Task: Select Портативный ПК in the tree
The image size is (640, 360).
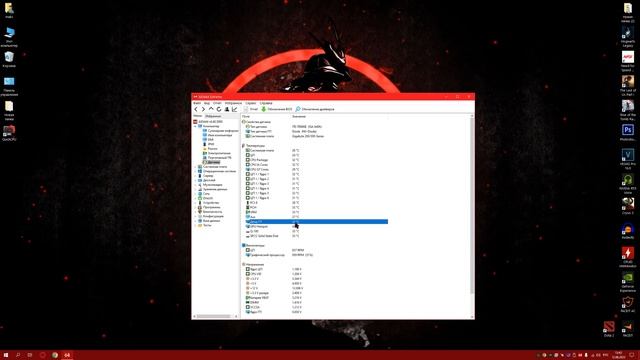Action: tap(217, 158)
